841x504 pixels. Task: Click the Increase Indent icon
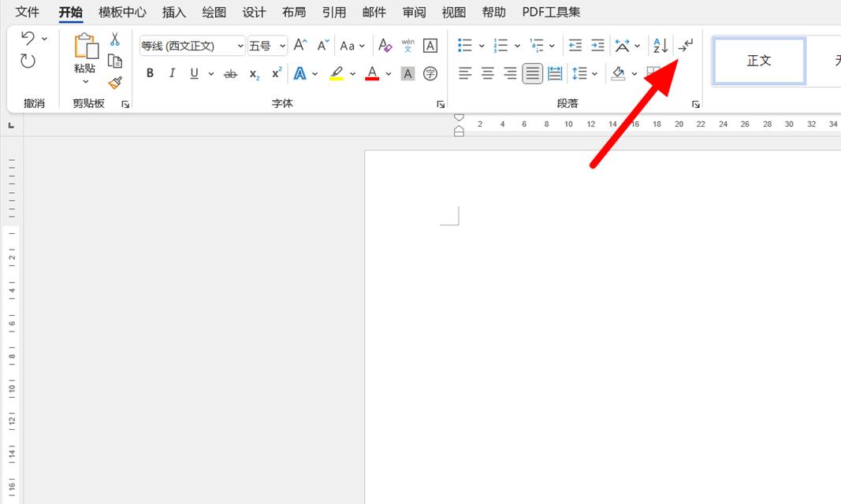click(597, 46)
